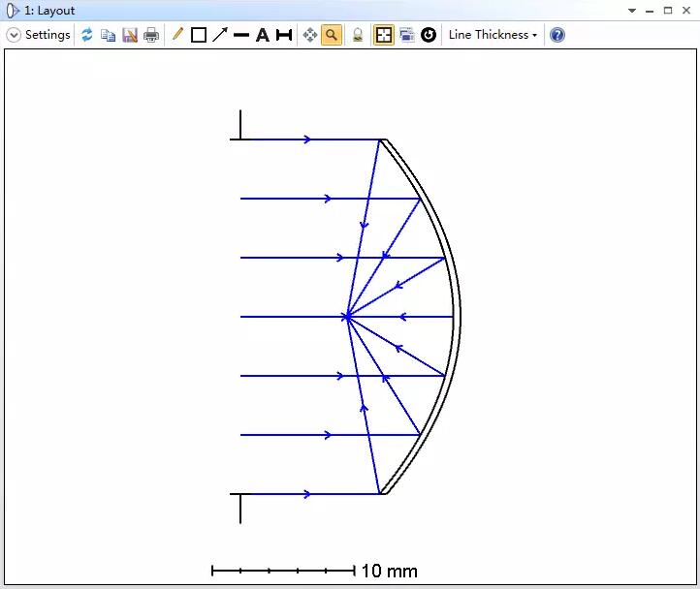Open the window options dropdown arrow in title bar
Viewport: 700px width, 589px height.
(x=632, y=11)
